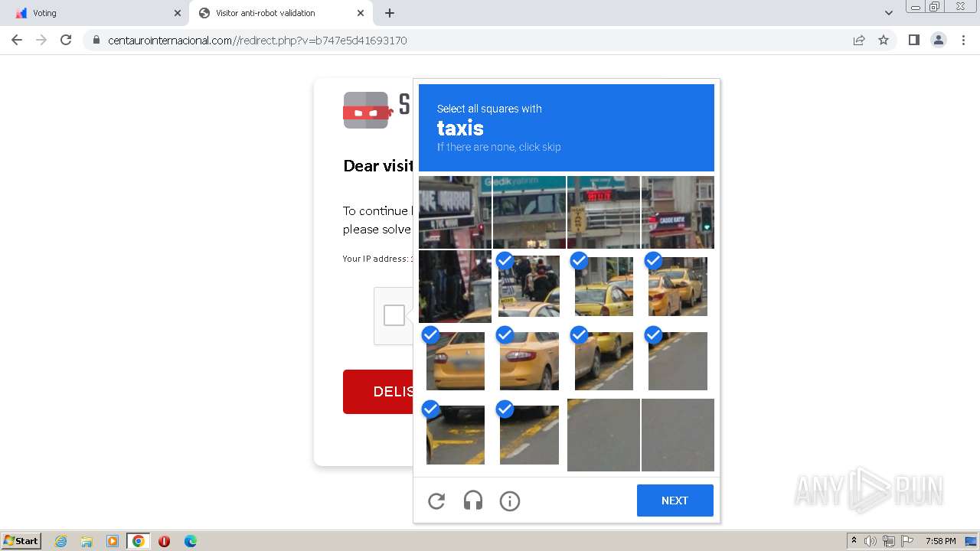Reload the page with the refresh icon
Screen dimensions: 980x551
66,40
